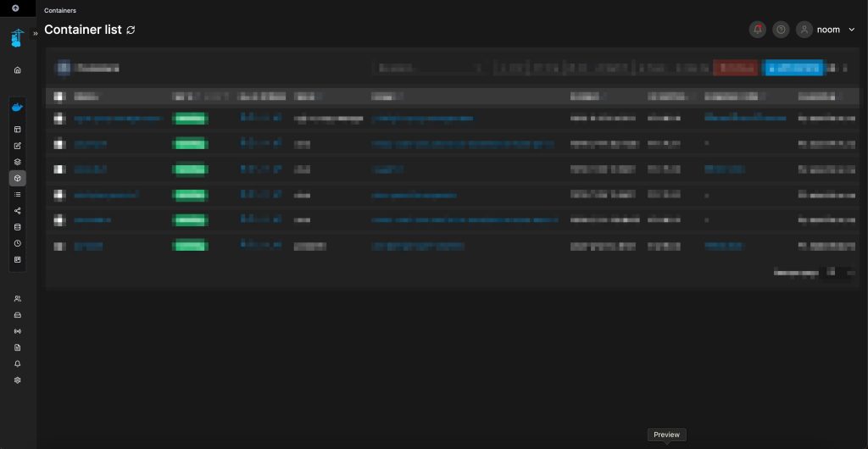Click the refresh icon beside Container list

tap(131, 30)
